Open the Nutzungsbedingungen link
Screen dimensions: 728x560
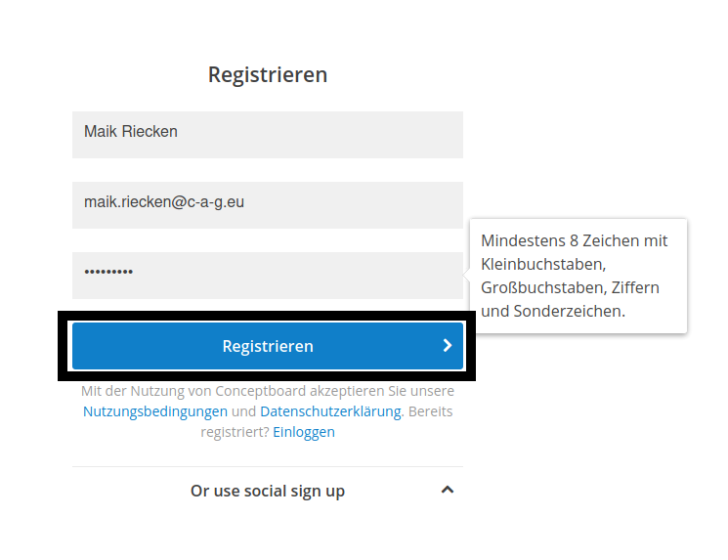pyautogui.click(x=155, y=411)
